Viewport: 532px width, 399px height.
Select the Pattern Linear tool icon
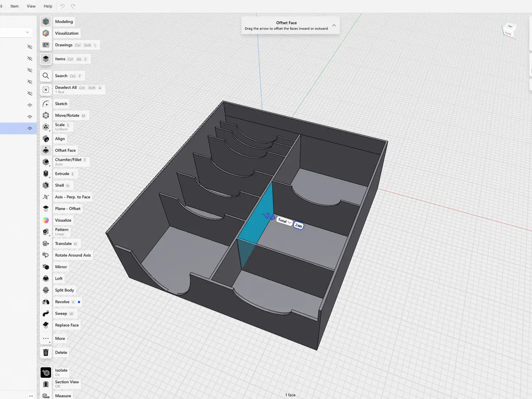click(x=46, y=232)
